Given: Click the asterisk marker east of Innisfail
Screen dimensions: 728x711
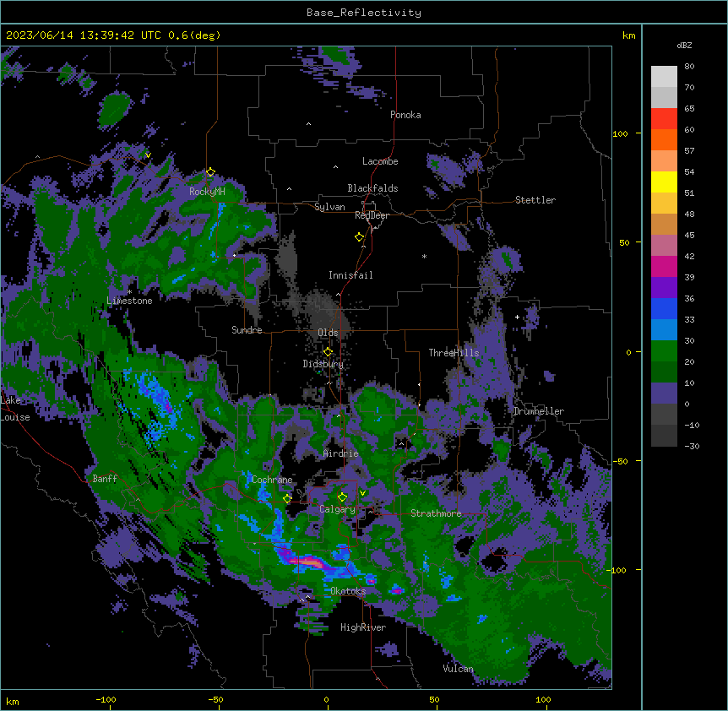Looking at the screenshot, I should 424,256.
